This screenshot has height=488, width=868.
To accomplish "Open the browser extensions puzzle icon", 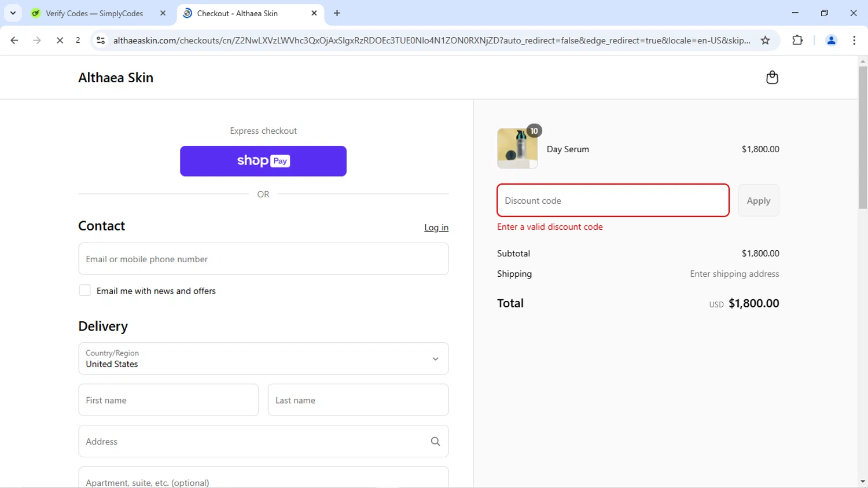I will (797, 41).
